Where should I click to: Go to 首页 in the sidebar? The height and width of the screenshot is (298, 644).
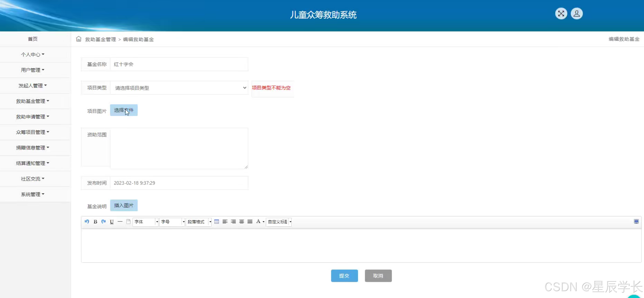click(x=33, y=39)
